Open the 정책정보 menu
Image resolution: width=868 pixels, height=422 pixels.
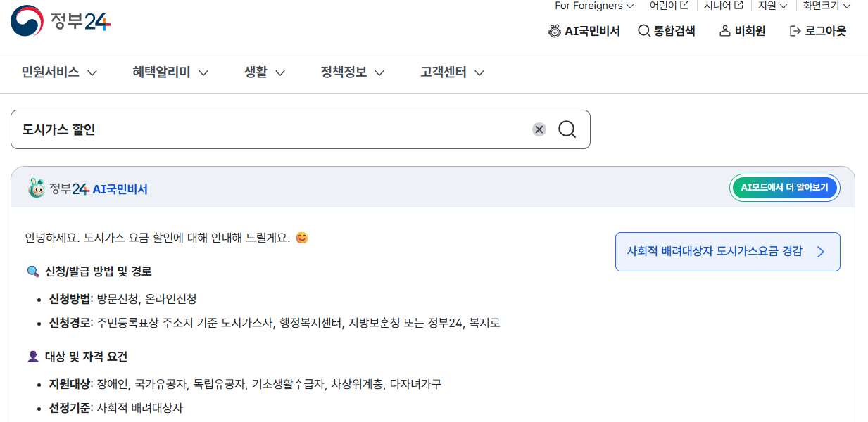coord(353,72)
